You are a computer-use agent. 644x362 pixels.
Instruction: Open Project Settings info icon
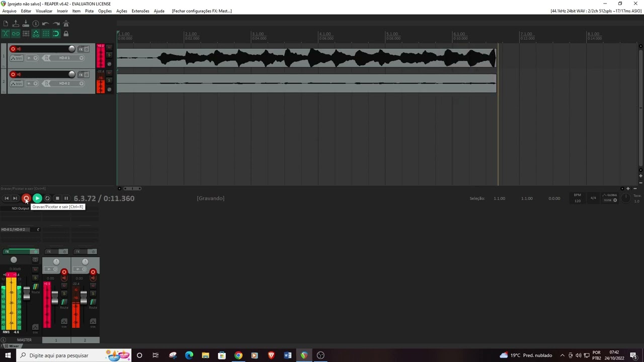coord(36,24)
